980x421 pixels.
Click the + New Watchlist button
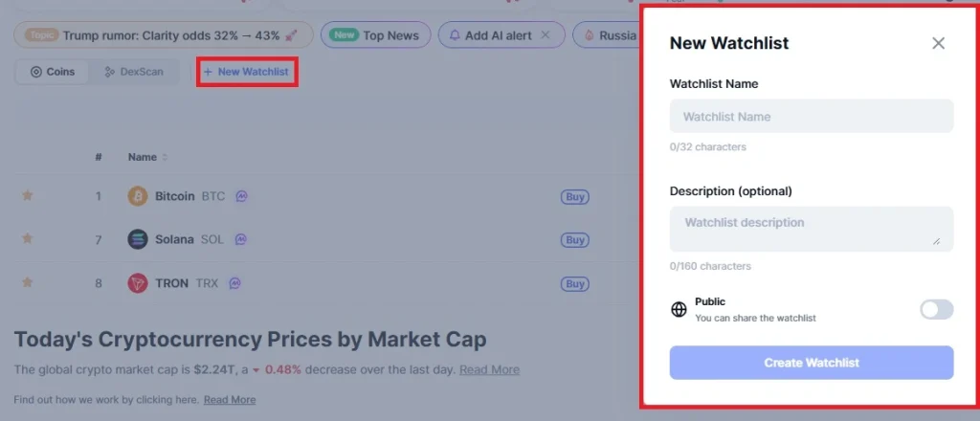point(246,72)
